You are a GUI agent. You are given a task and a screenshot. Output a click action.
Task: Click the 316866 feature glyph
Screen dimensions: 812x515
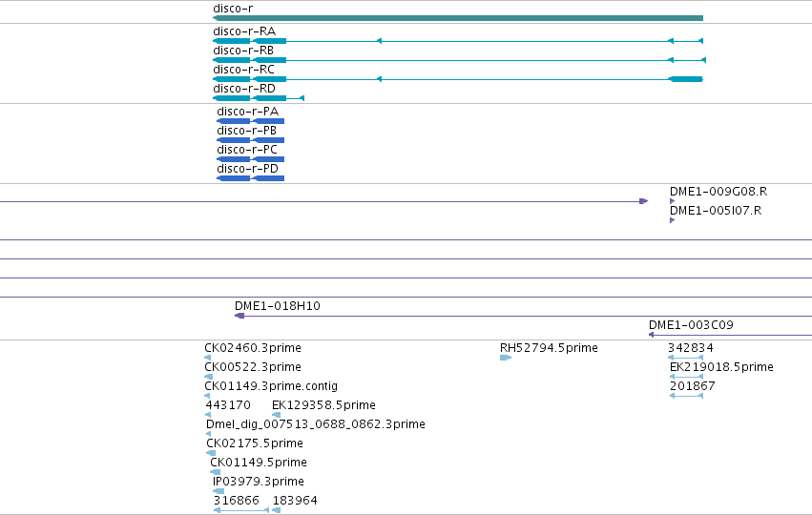click(241, 510)
